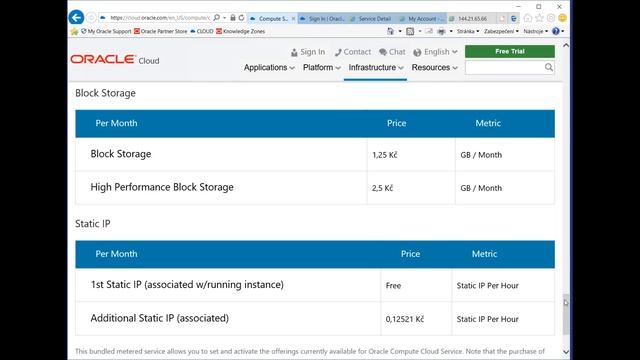Select 'Additional Static IP (associated)' text

(160, 318)
